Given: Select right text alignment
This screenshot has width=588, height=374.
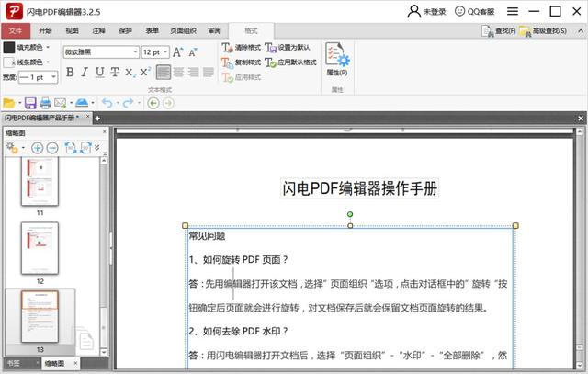Looking at the screenshot, I should [x=194, y=72].
